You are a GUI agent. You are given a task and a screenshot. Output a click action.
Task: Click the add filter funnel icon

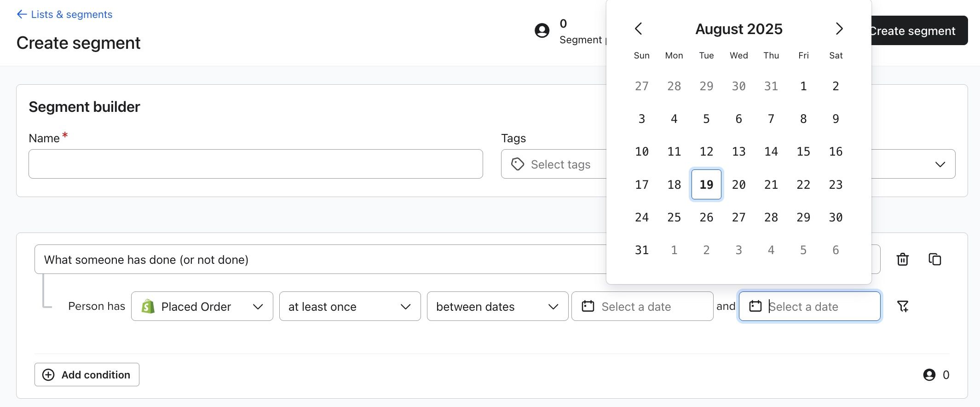coord(903,306)
